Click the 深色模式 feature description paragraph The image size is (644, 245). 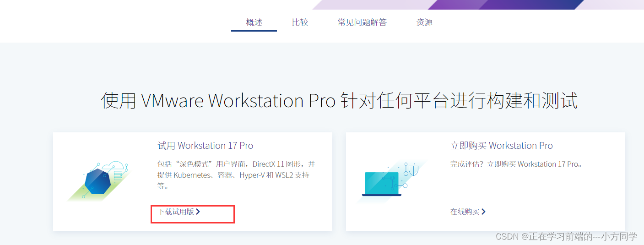coord(236,175)
